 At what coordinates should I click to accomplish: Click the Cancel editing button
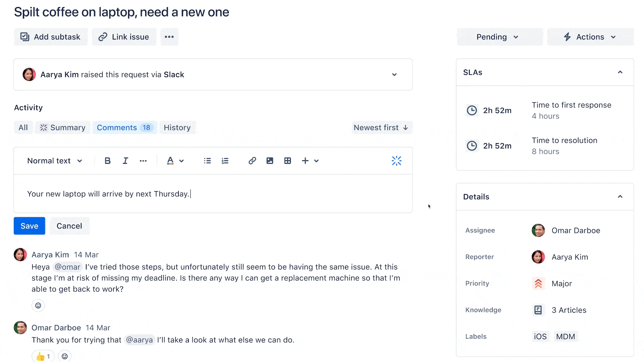coord(69,226)
